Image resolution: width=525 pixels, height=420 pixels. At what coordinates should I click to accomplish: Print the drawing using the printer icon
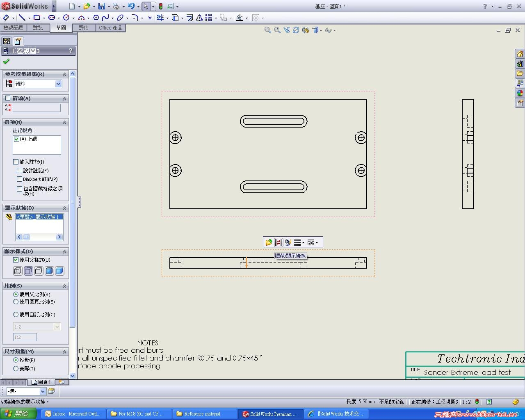coord(116,6)
